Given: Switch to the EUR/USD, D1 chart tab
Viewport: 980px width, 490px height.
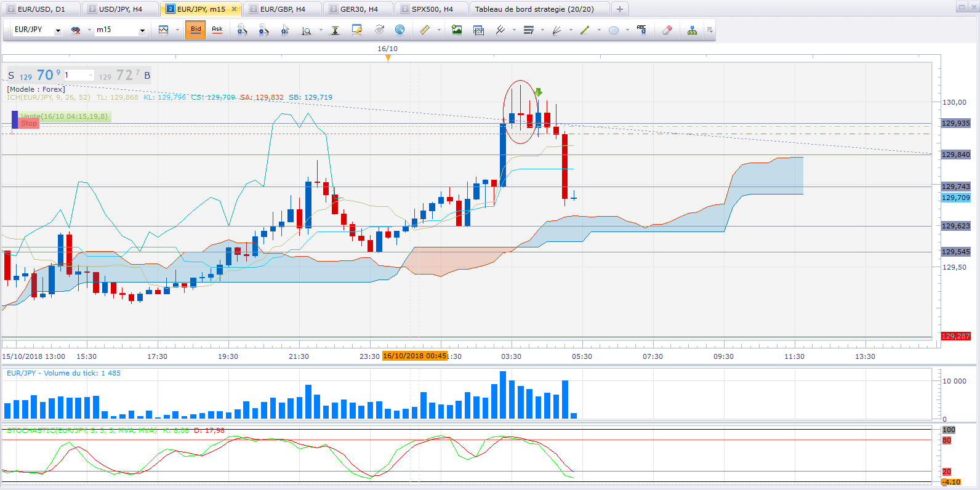Looking at the screenshot, I should point(41,9).
